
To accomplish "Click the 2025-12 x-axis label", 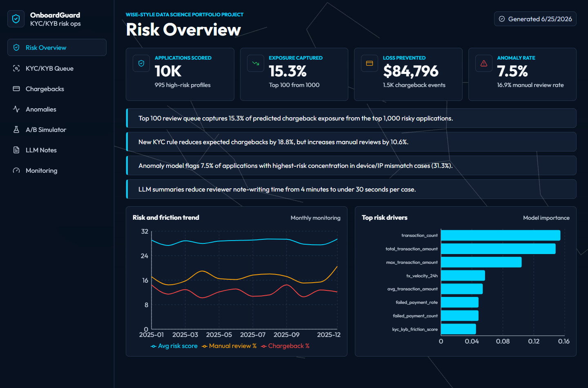I will tap(329, 335).
